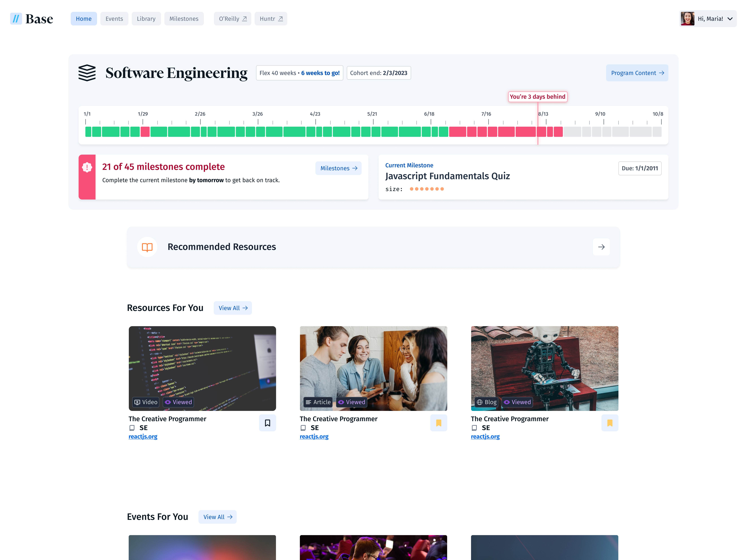
Task: Open the Huntr external link
Action: coord(271,18)
